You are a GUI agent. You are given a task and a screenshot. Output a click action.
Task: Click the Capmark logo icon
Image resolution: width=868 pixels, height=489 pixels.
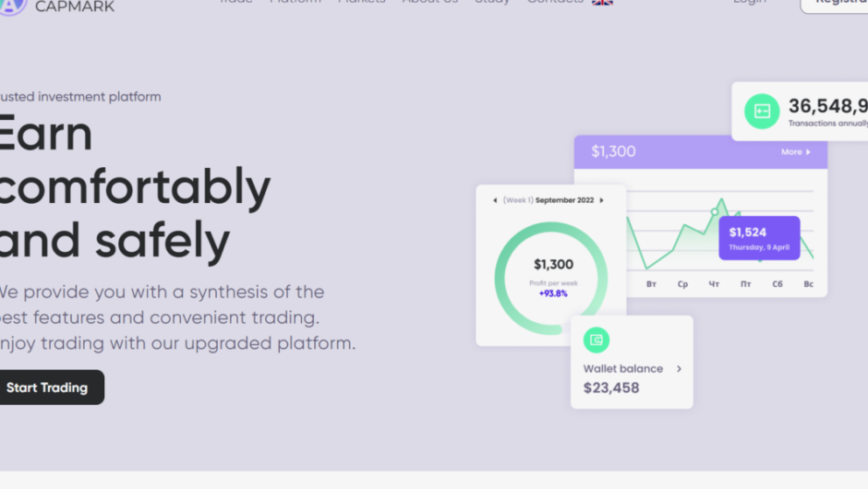pyautogui.click(x=10, y=4)
